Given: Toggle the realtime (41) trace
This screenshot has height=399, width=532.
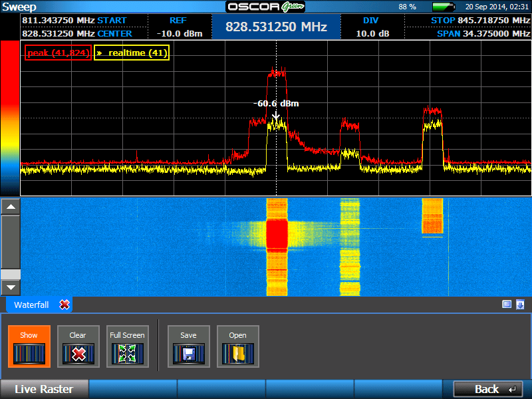Looking at the screenshot, I should (x=131, y=52).
